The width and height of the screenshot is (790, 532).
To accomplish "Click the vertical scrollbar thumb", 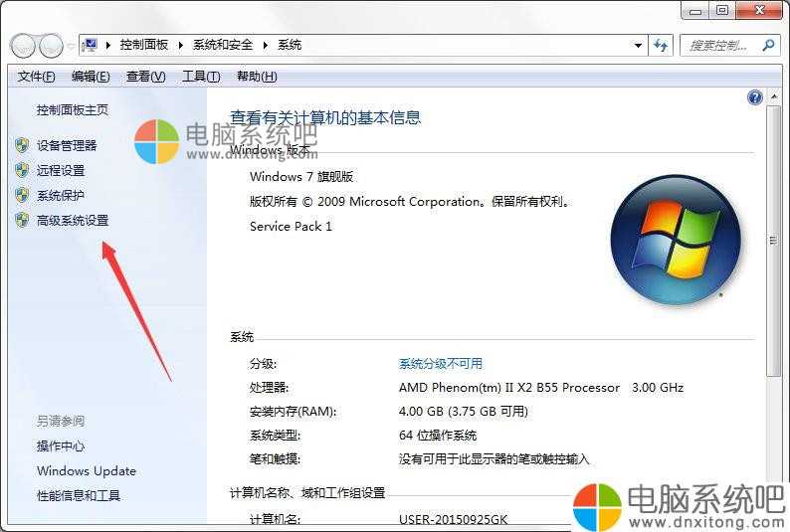I will 773,241.
